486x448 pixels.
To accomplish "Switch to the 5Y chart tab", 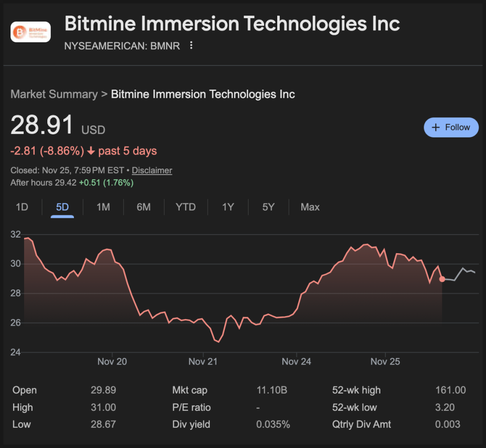I will pyautogui.click(x=268, y=207).
